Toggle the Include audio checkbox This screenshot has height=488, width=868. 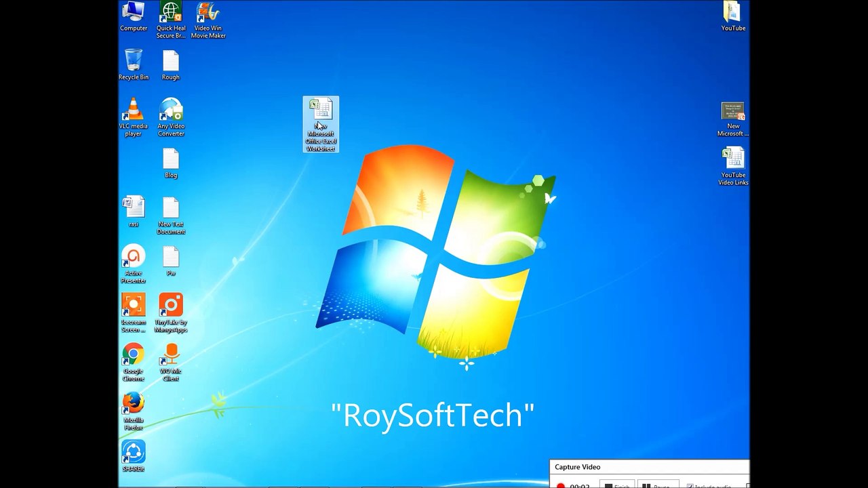click(690, 486)
